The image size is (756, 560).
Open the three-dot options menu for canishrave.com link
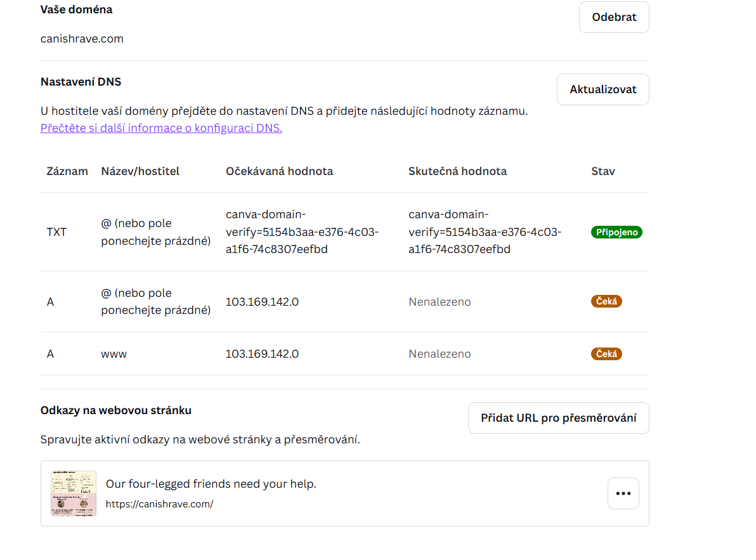click(x=623, y=493)
